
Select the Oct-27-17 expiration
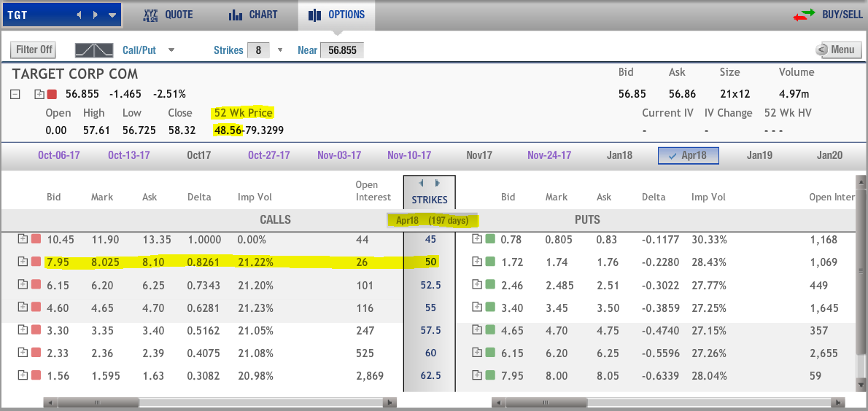coord(269,155)
